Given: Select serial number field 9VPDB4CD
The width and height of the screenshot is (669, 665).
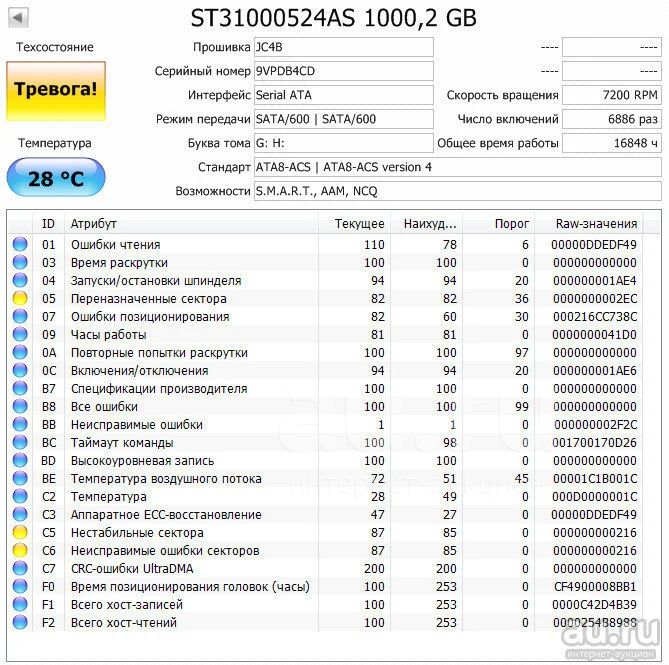Looking at the screenshot, I should pyautogui.click(x=343, y=71).
